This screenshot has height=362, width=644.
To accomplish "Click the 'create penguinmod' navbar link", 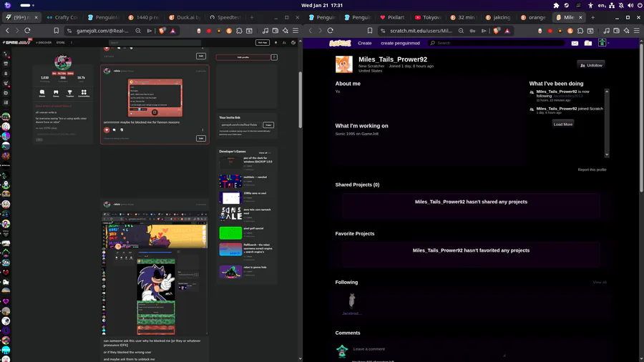I will (400, 43).
